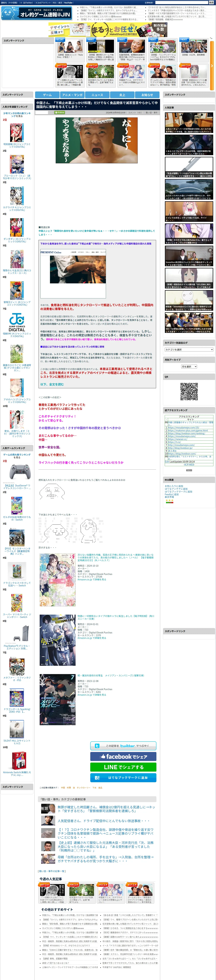216x980 pixels.
Task: Open the 人気配信者さん drive stream article
Action: pos(104,821)
